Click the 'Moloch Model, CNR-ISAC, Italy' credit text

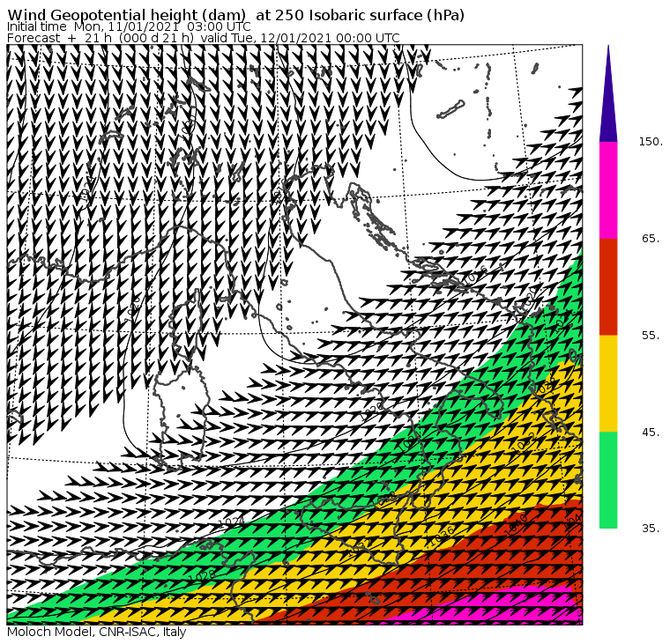(x=97, y=632)
